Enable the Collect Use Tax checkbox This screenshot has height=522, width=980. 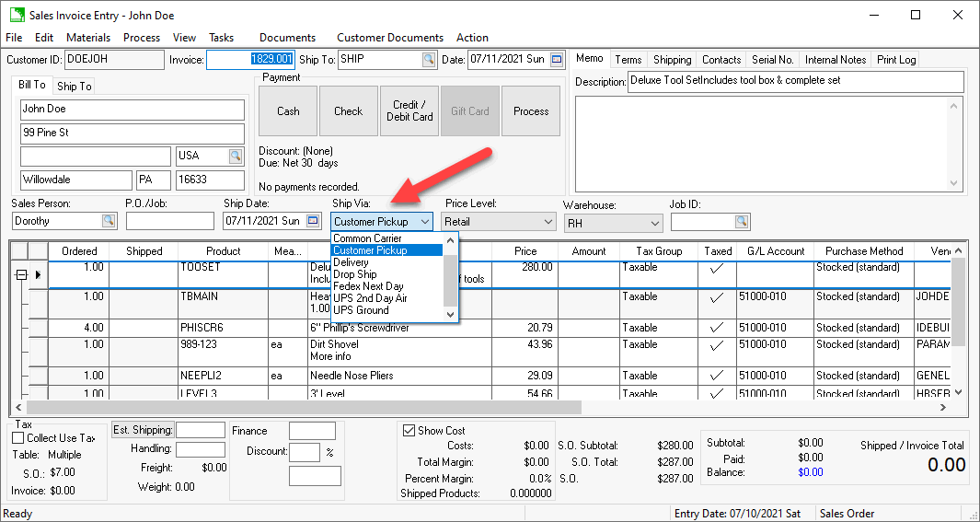point(18,438)
